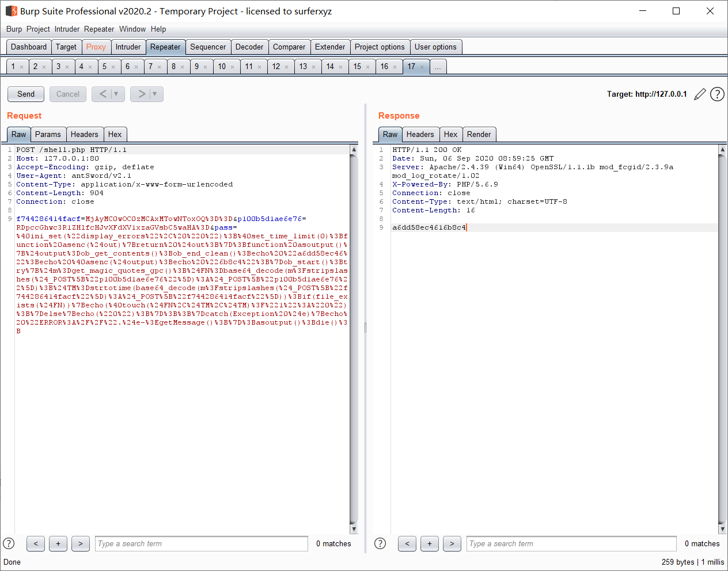
Task: Open the Burp menu
Action: [x=14, y=29]
